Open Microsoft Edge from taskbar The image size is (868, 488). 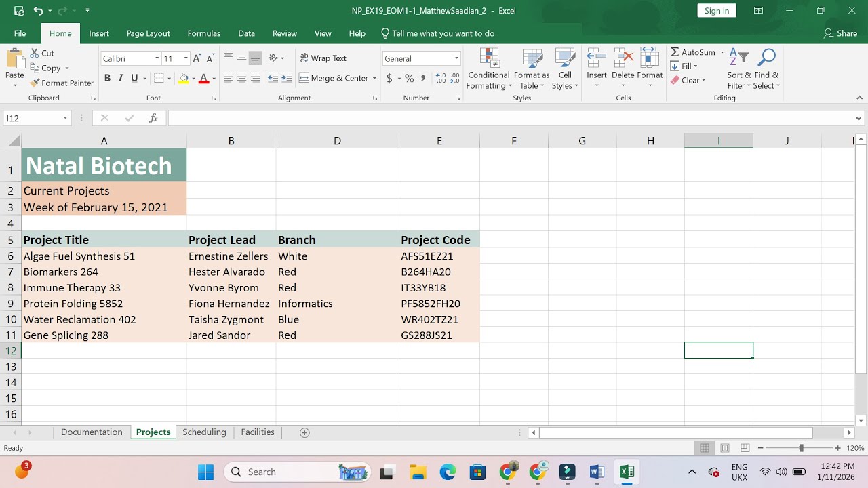click(x=448, y=472)
